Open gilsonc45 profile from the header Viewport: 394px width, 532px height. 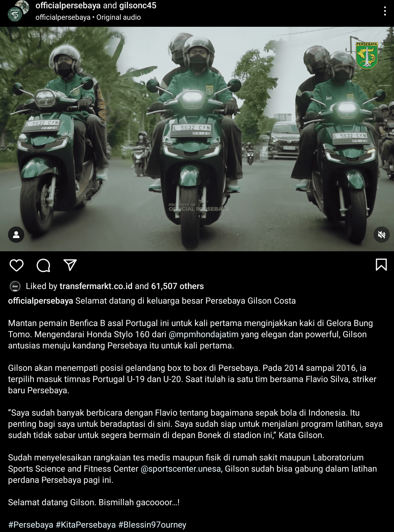pyautogui.click(x=138, y=5)
